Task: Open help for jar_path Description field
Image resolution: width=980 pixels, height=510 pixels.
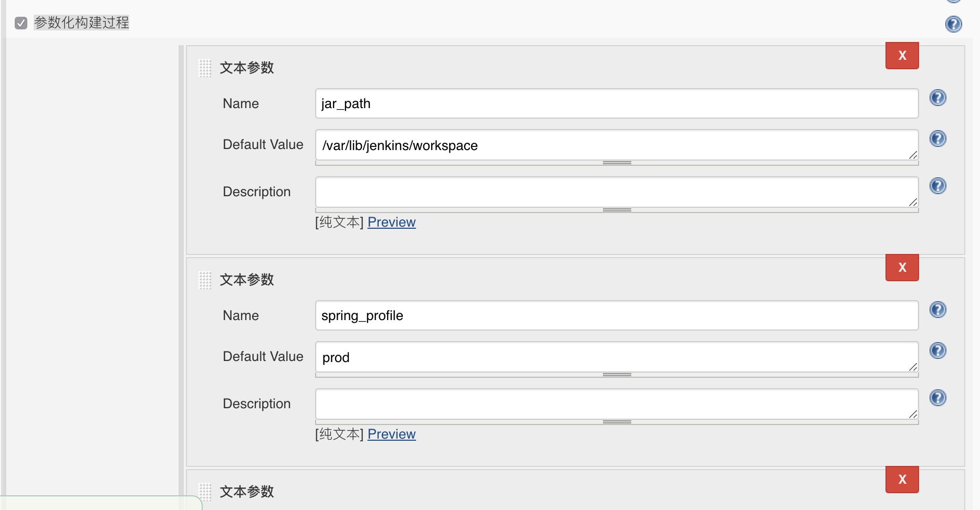Action: tap(937, 186)
